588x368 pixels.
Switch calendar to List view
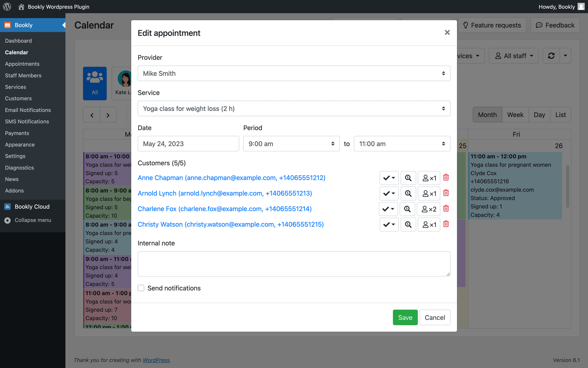coord(560,115)
